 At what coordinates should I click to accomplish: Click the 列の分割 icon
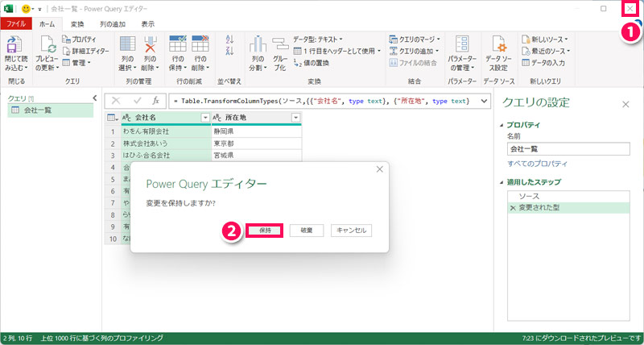(x=258, y=44)
